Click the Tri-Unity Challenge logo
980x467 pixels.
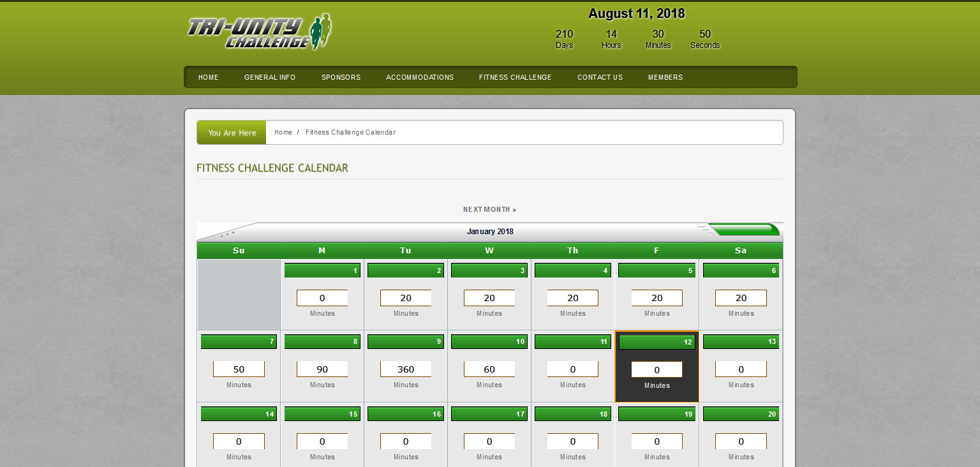(x=259, y=32)
